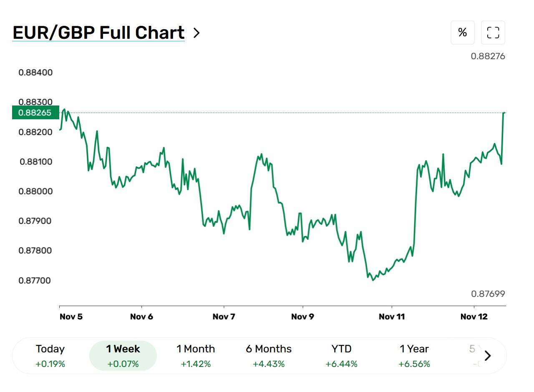The height and width of the screenshot is (392, 534).
Task: Switch to 6 Months range
Action: 269,356
